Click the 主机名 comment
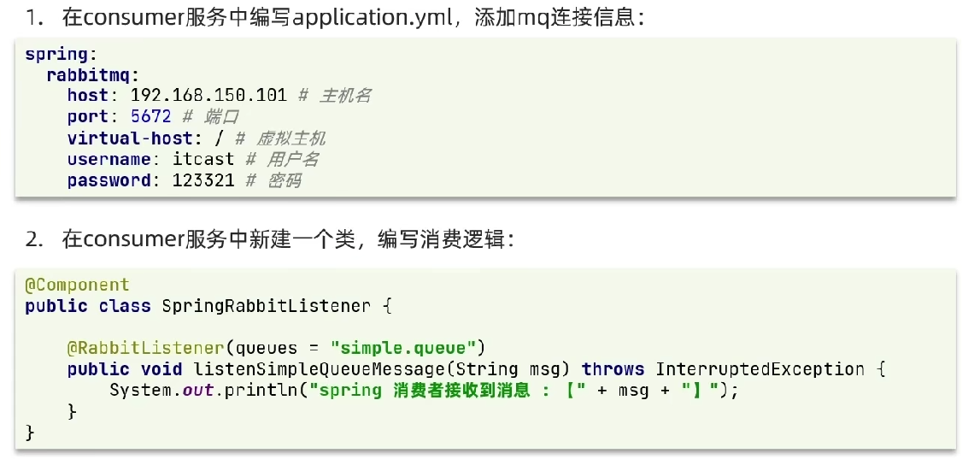 point(344,96)
